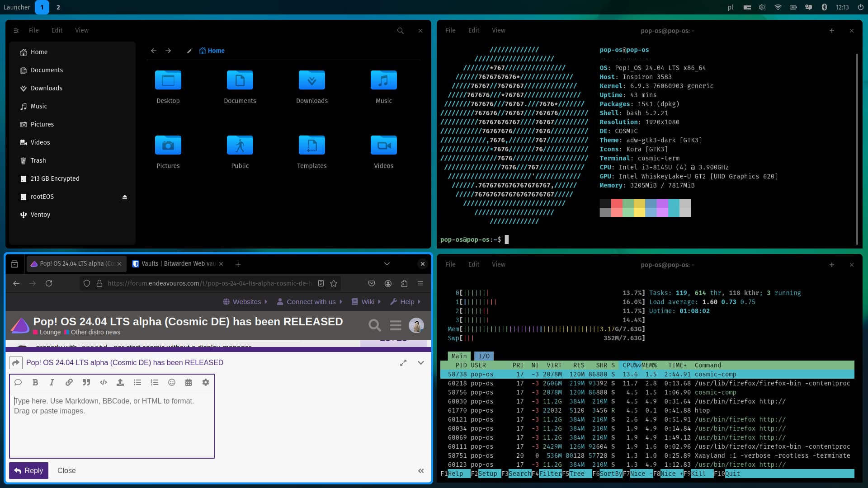
Task: Click the Reply button
Action: coord(28,471)
